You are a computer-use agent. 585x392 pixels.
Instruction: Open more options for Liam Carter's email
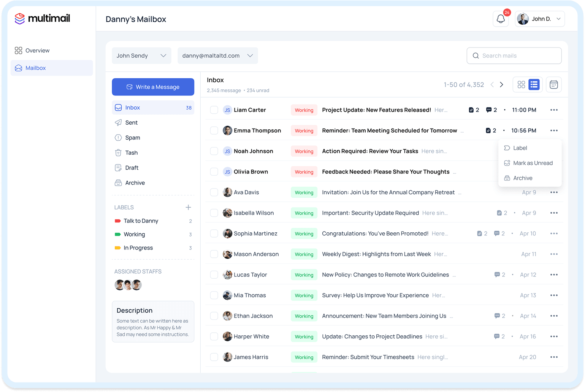coord(554,110)
